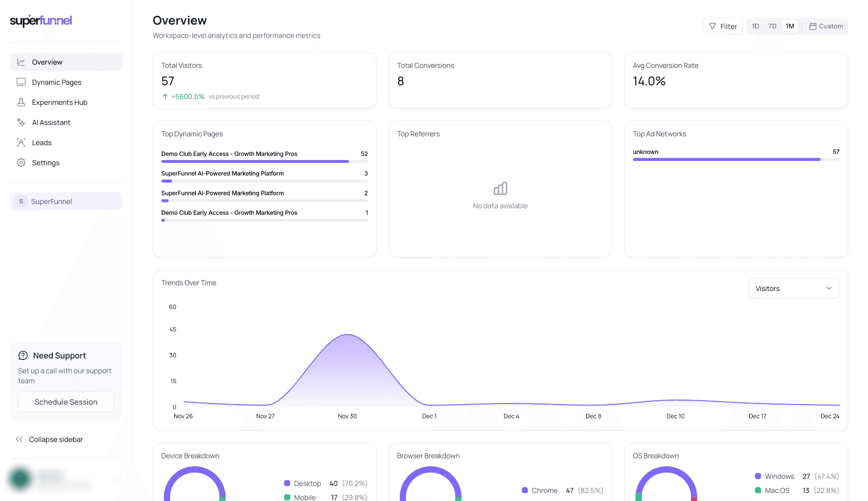
Task: Click the "Dec 10" axis label
Action: 676,416
